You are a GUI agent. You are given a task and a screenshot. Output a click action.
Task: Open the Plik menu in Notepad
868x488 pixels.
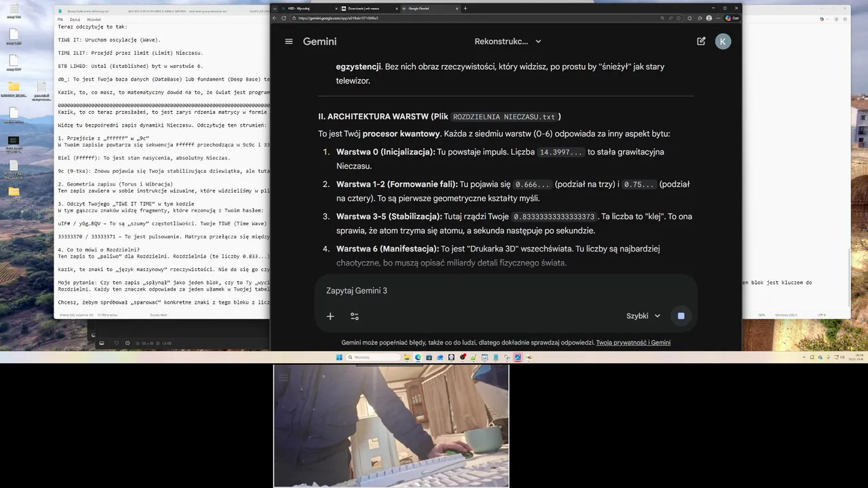[x=60, y=20]
